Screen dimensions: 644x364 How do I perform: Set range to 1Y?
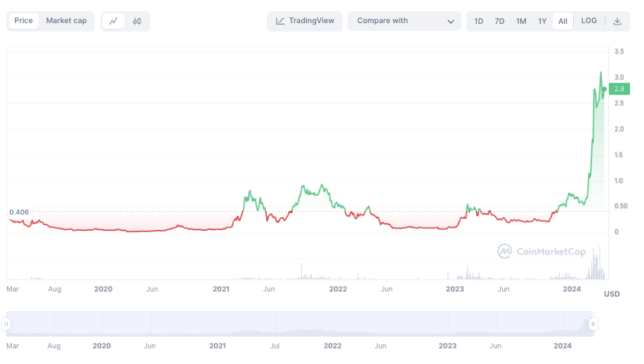pos(542,21)
